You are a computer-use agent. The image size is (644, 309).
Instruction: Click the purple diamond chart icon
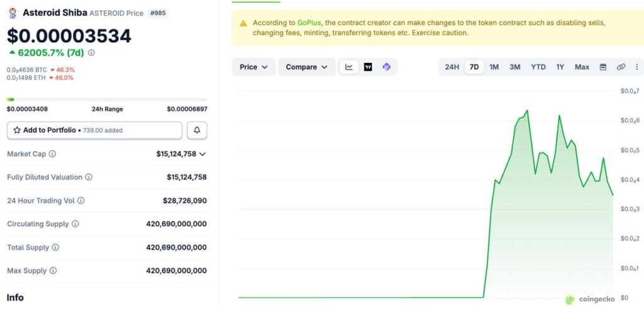tap(386, 67)
